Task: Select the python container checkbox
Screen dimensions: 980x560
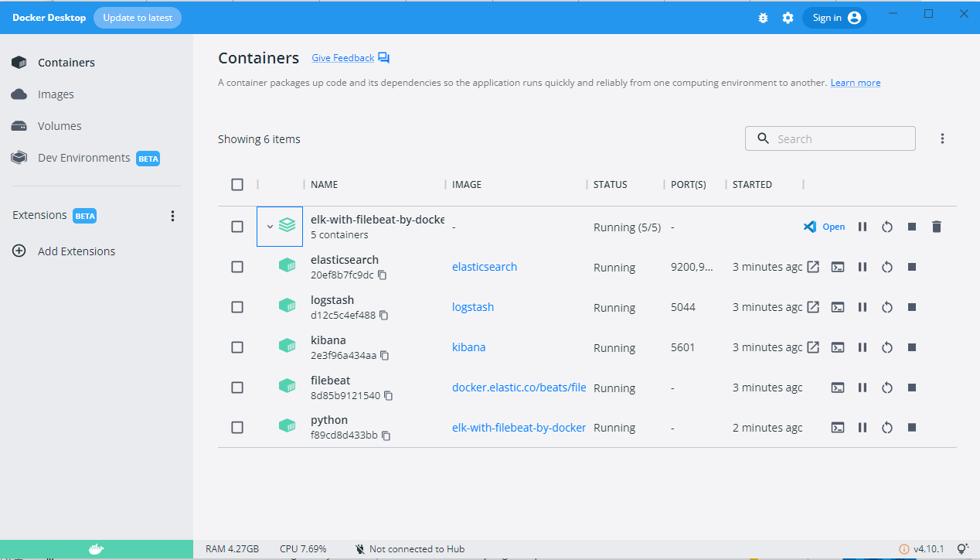Action: [237, 428]
